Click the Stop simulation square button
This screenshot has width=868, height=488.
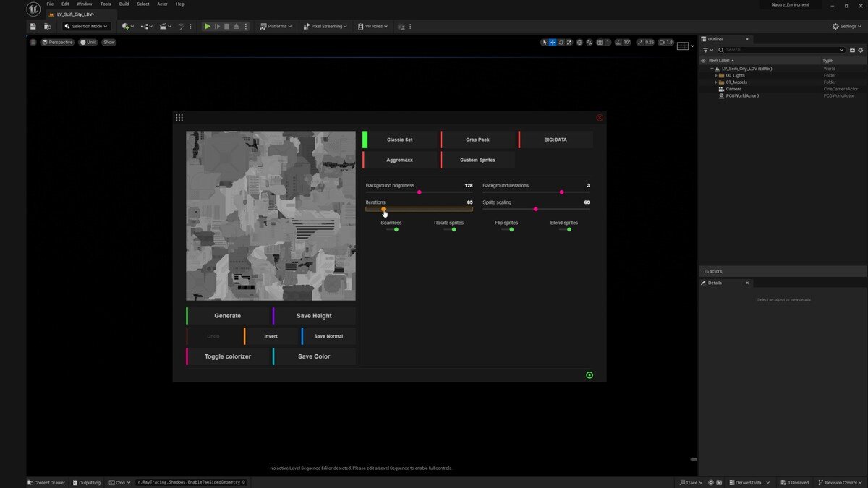pos(226,26)
